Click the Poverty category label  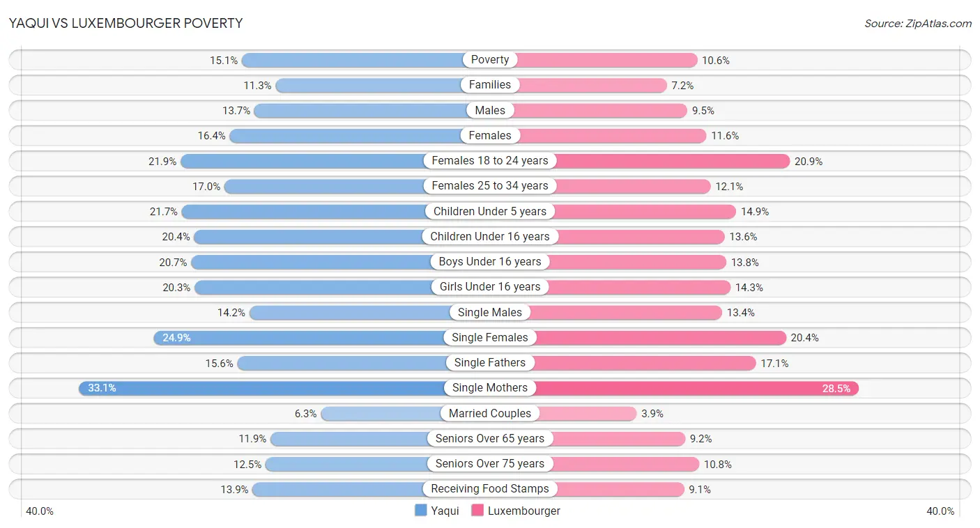[x=490, y=60]
